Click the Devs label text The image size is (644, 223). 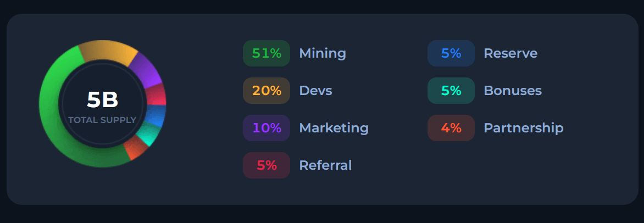pos(315,91)
